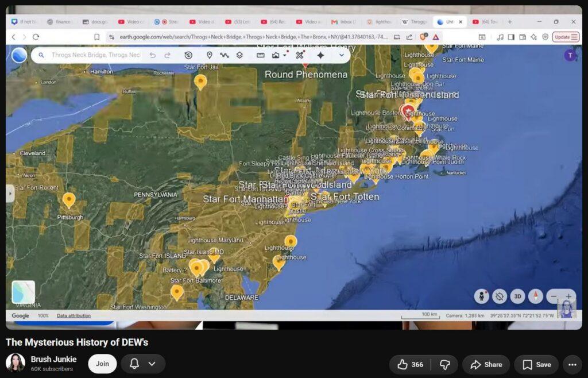
Task: Like the video with 366 likes
Action: [x=410, y=364]
